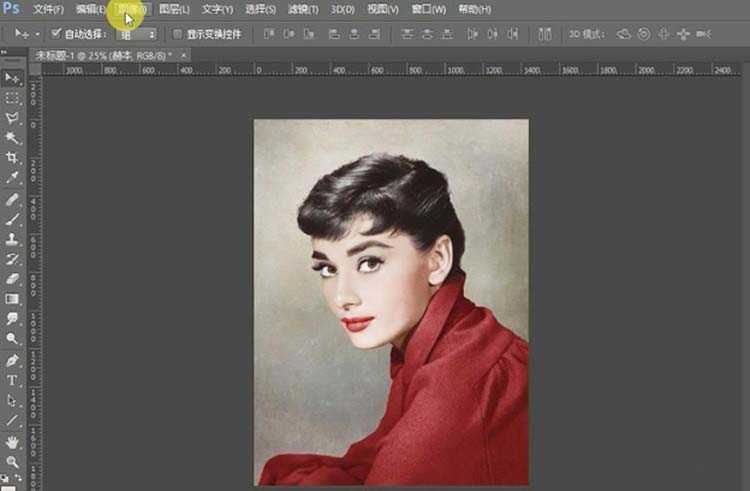Choose the Gradient tool
750x491 pixels.
tap(13, 299)
